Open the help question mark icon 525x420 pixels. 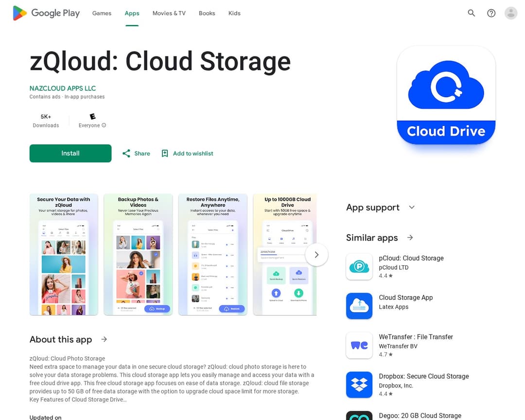pyautogui.click(x=491, y=13)
